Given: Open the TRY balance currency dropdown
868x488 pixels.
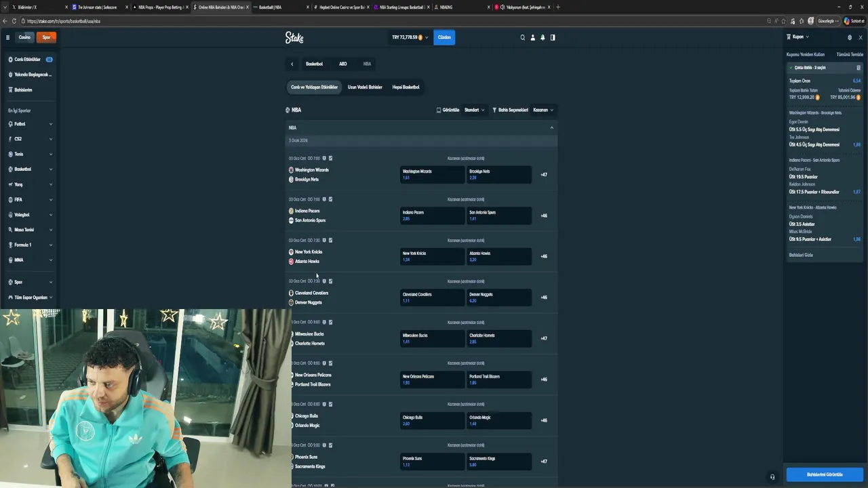Looking at the screenshot, I should (410, 37).
